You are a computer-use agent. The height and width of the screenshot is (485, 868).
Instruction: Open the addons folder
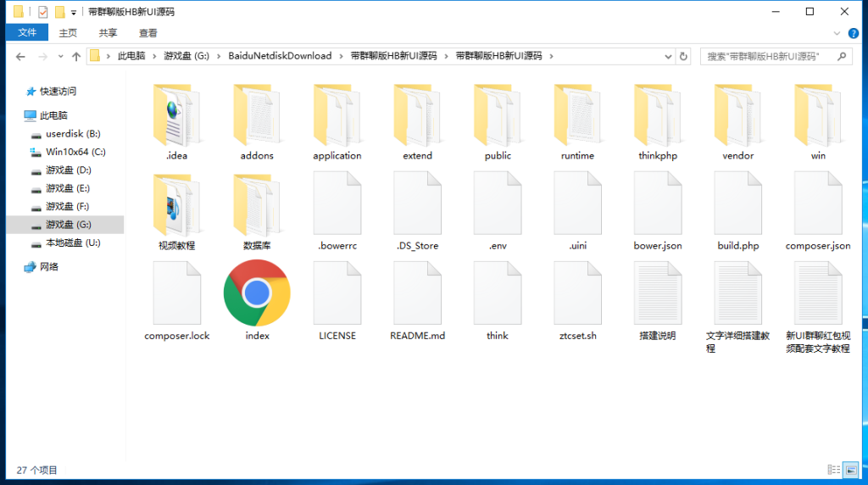(x=257, y=122)
